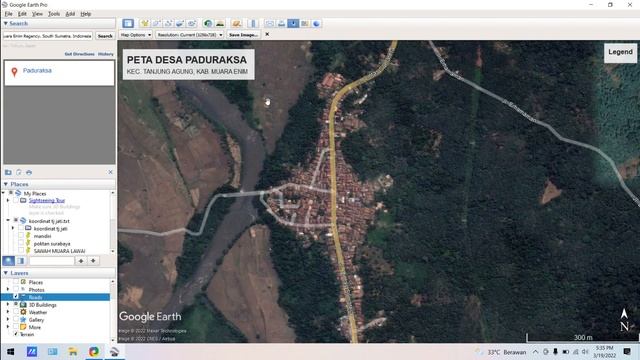Click the north arrow compass on the map

point(624,320)
